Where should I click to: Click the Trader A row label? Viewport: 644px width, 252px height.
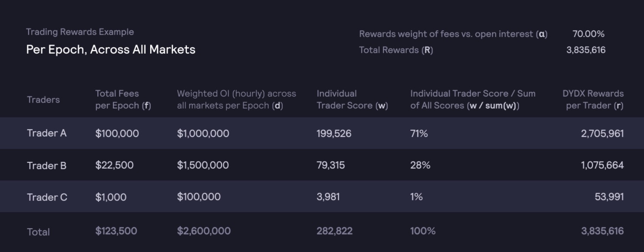pyautogui.click(x=47, y=133)
